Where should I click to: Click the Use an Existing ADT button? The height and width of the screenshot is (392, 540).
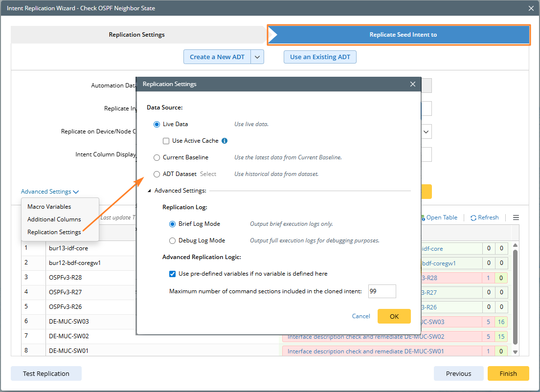point(320,57)
